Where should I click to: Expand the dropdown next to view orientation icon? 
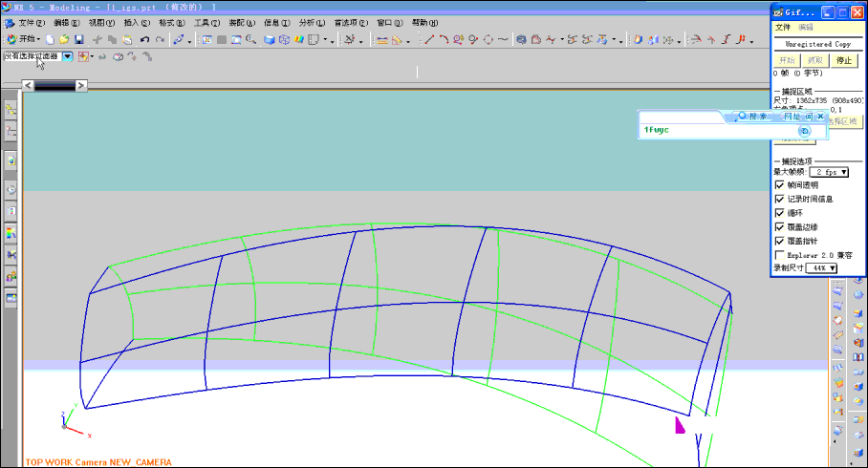point(325,40)
